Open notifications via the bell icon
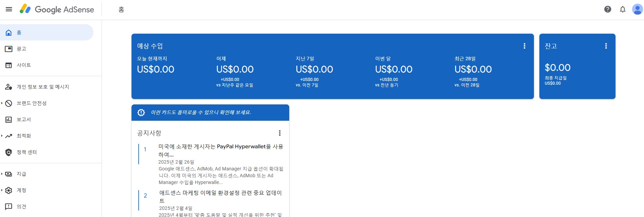Screen dimensions: 644x217 tap(623, 10)
